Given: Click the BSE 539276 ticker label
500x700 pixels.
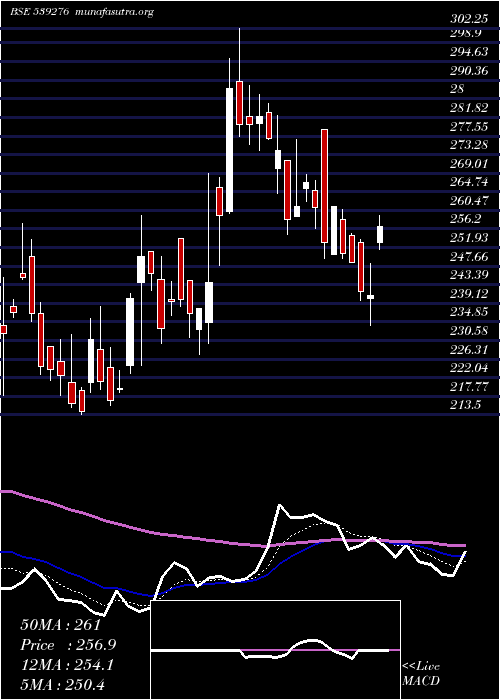Looking at the screenshot, I should (40, 12).
